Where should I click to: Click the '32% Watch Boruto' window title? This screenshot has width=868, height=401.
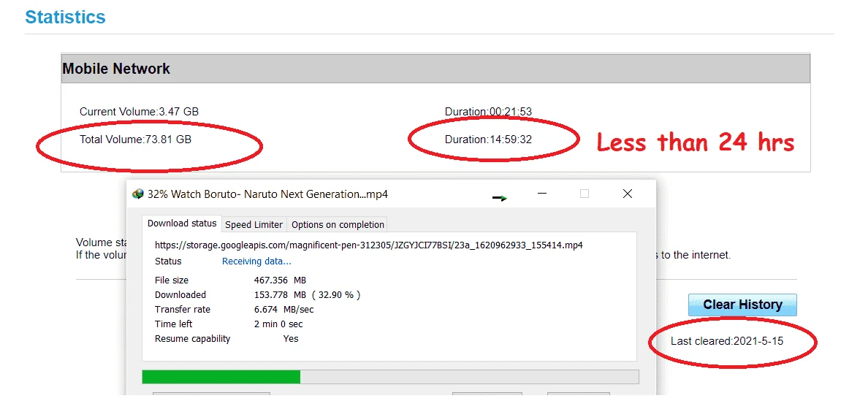coord(267,194)
